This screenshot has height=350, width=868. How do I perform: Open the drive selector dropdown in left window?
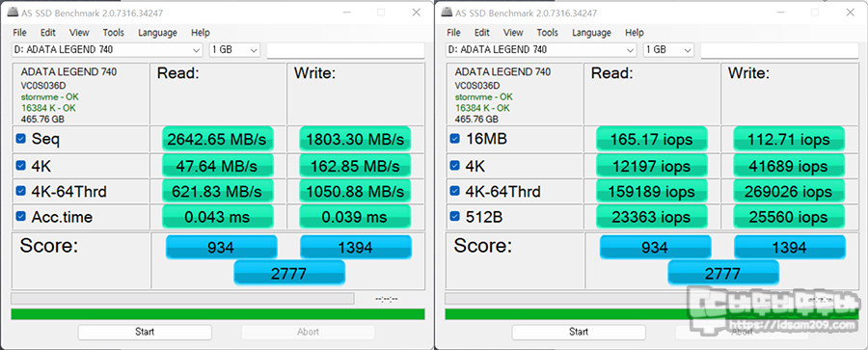(107, 50)
